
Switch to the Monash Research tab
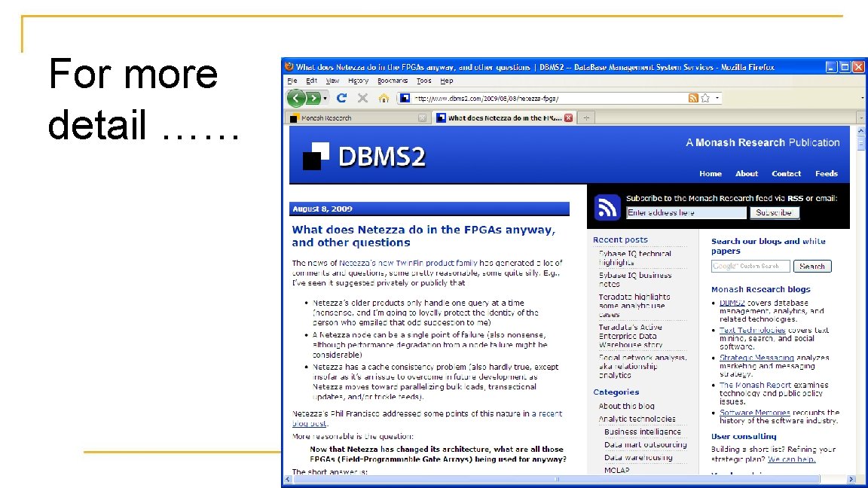[354, 117]
